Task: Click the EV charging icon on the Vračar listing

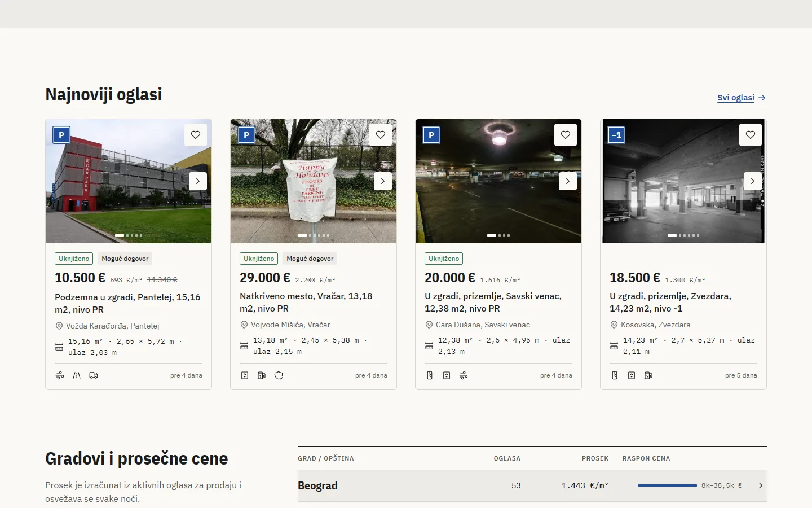Action: click(x=262, y=375)
